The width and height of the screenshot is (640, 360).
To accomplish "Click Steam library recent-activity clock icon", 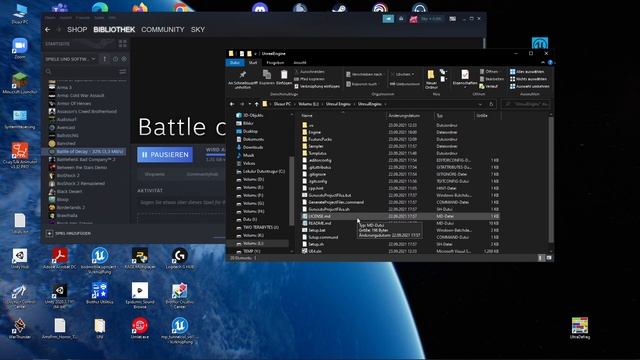I will click(x=116, y=59).
